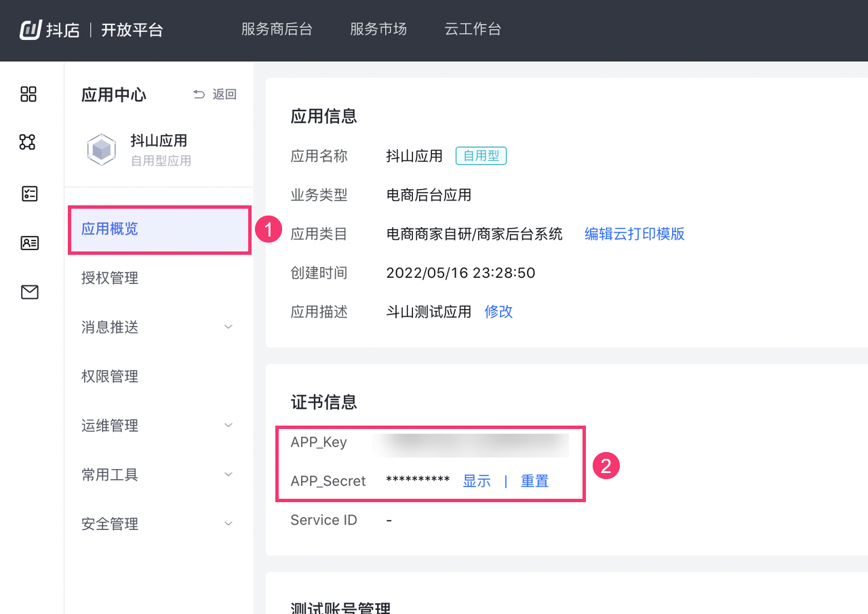The image size is (868, 614).
Task: Click the APP_Secret label
Action: pos(328,481)
